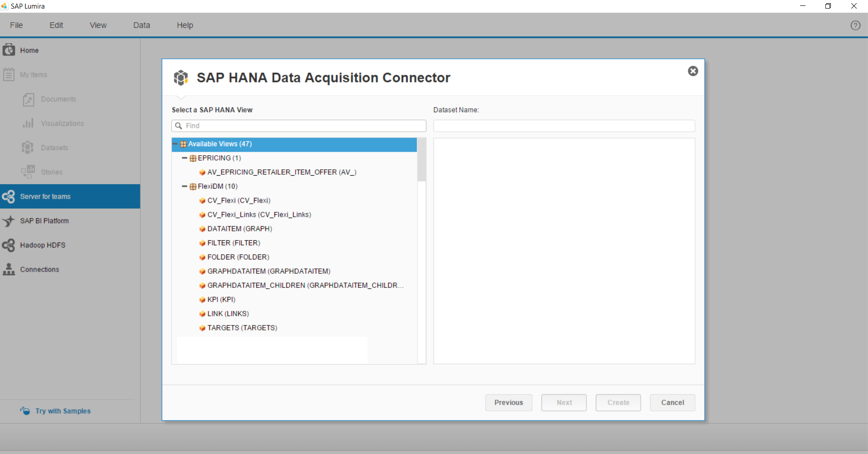Image resolution: width=868 pixels, height=454 pixels.
Task: Click the FILTER view cube icon
Action: [x=202, y=243]
